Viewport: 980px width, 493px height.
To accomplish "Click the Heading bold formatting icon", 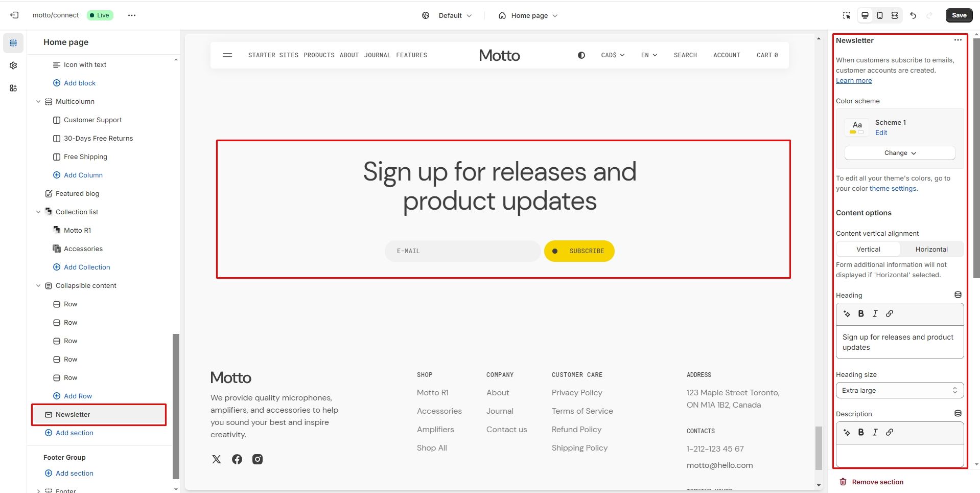I will [x=861, y=313].
